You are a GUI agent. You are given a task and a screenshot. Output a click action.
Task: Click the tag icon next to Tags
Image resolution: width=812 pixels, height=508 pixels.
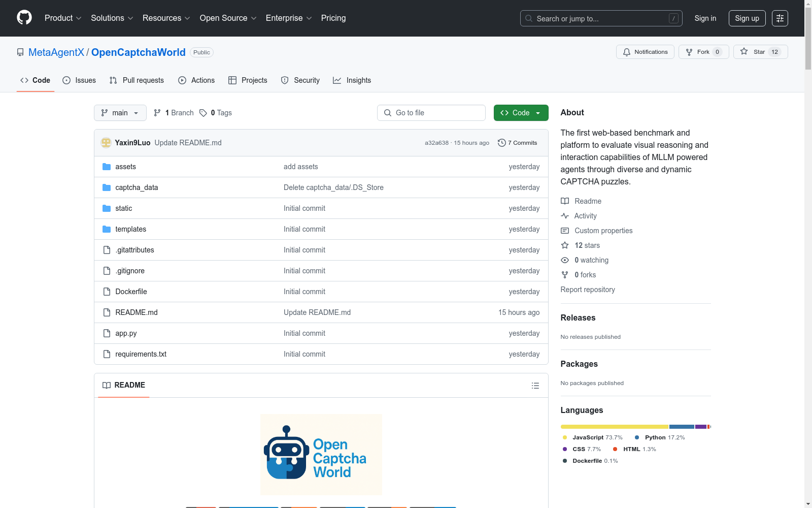(203, 113)
